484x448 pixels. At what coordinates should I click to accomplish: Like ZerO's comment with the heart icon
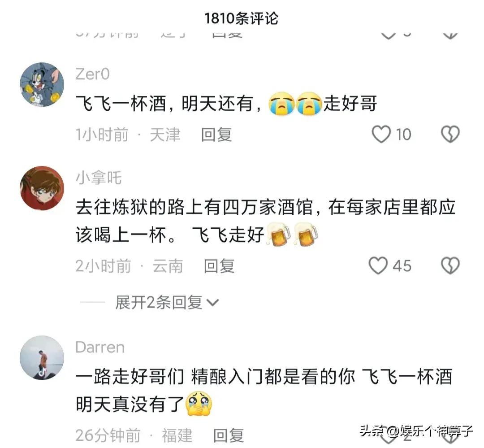tap(381, 134)
